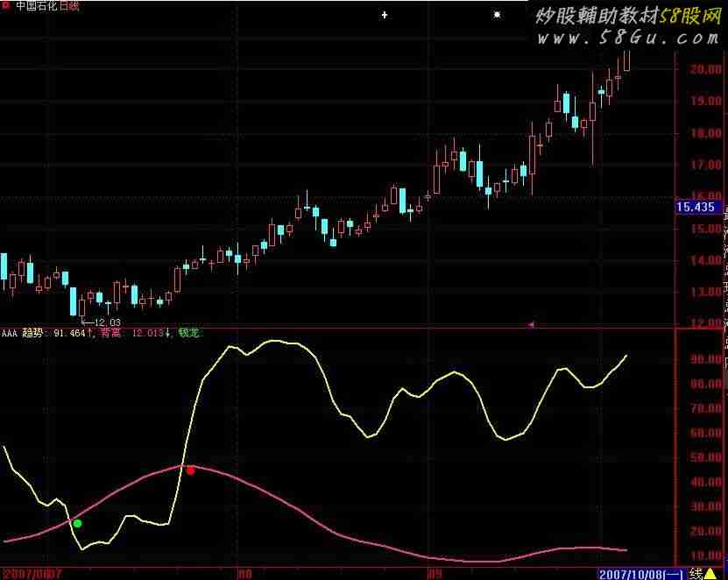Click the red icon beside 中国石化 title

5,6
